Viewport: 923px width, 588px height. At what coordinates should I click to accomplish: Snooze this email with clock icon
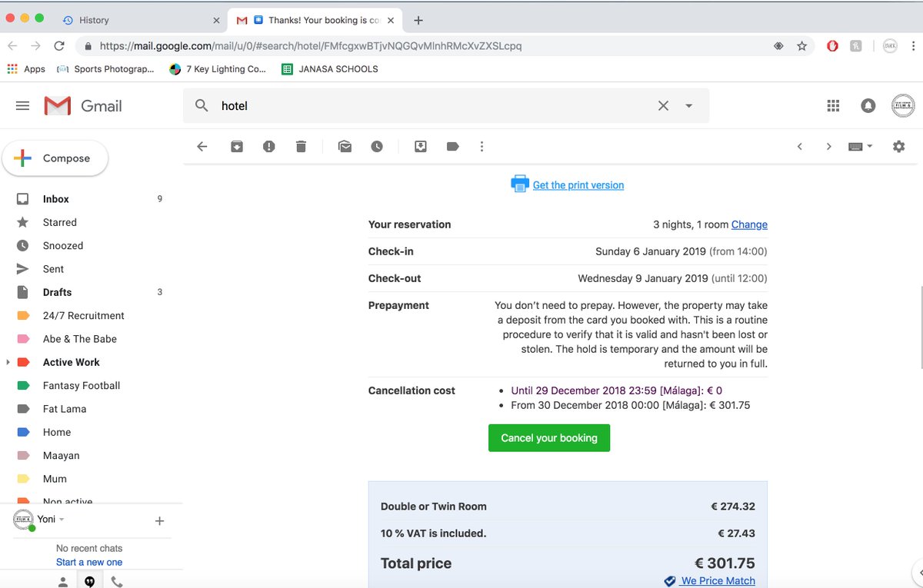377,146
